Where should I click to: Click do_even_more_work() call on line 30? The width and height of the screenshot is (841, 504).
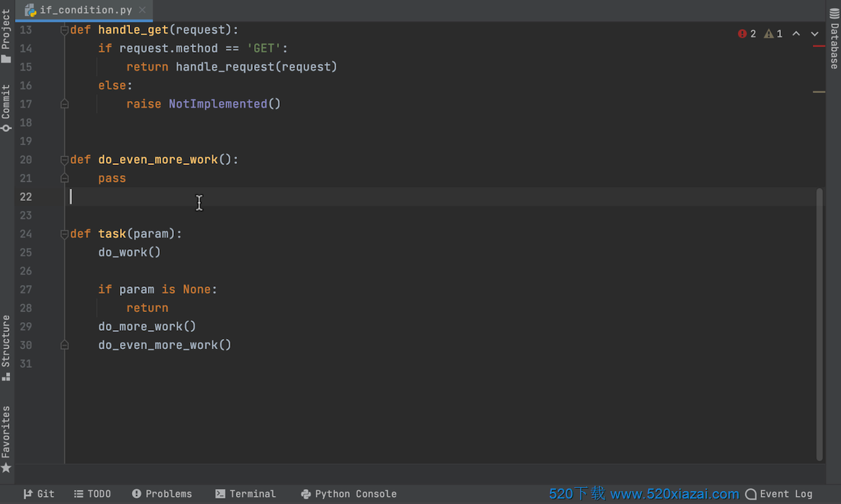click(x=164, y=345)
